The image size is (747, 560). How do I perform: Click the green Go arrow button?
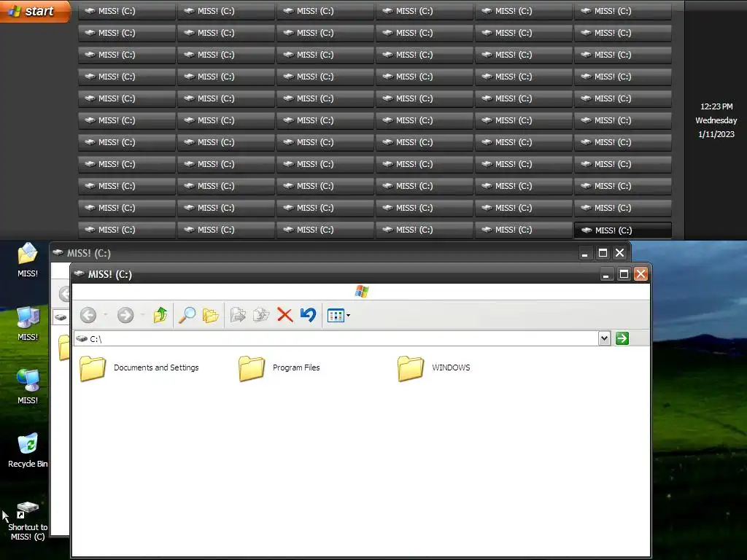pos(622,338)
